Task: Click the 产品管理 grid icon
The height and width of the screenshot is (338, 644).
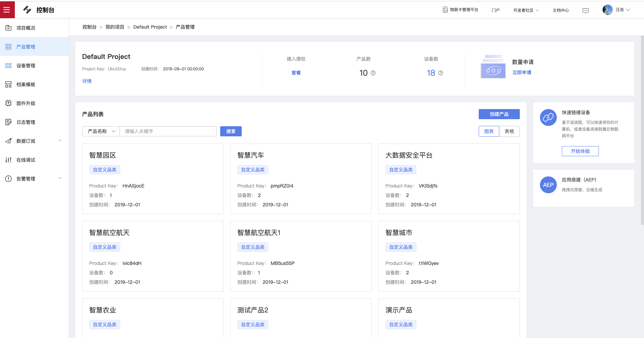Action: tap(8, 47)
